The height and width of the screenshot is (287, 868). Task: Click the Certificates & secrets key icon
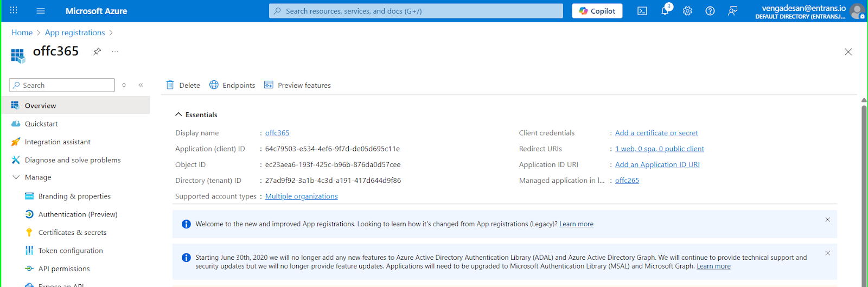tap(29, 232)
